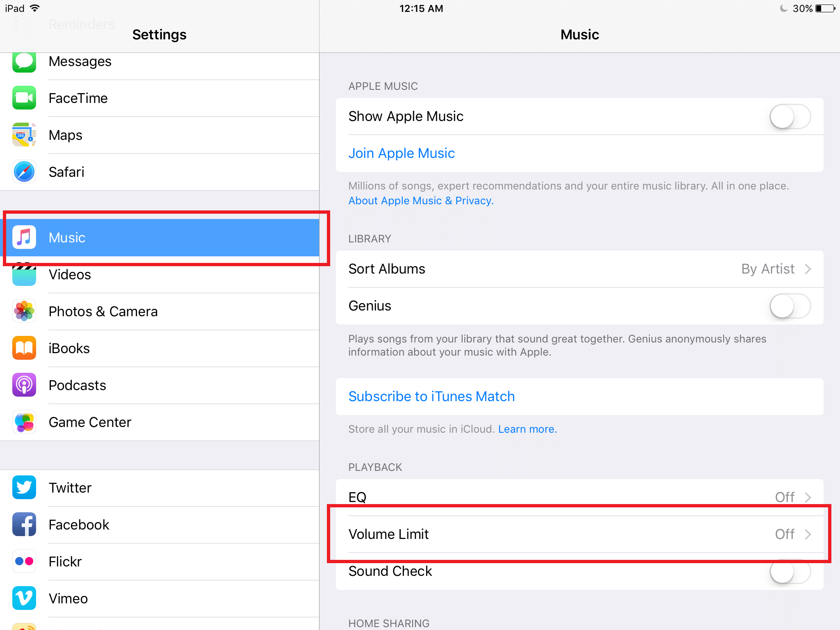Tap Subscribe to iTunes Match

point(431,397)
